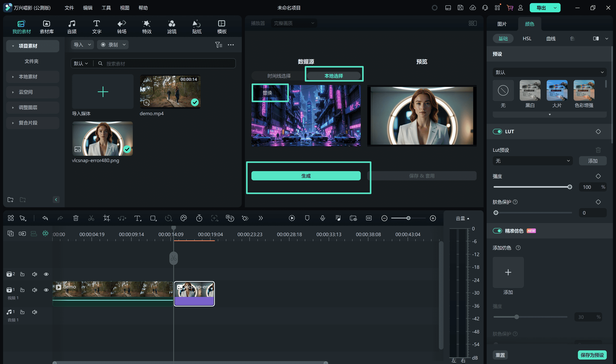Select the demo.mp4 media thumbnail

click(x=170, y=92)
